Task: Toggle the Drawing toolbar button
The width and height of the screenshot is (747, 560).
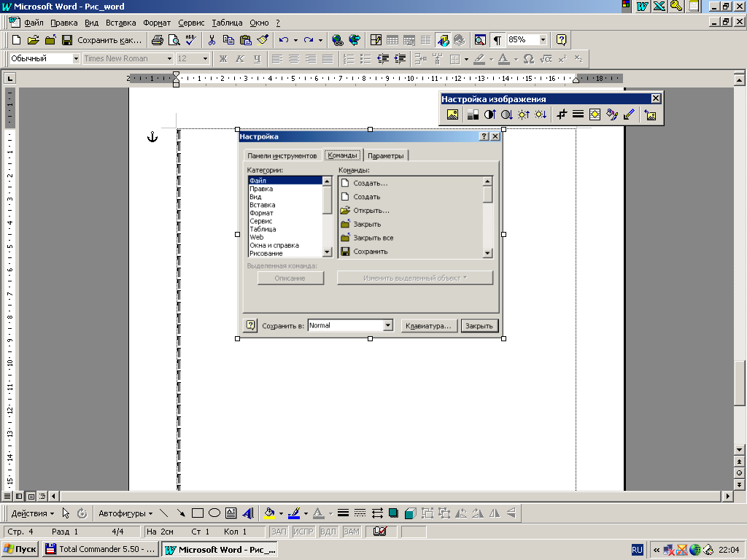Action: coord(443,40)
